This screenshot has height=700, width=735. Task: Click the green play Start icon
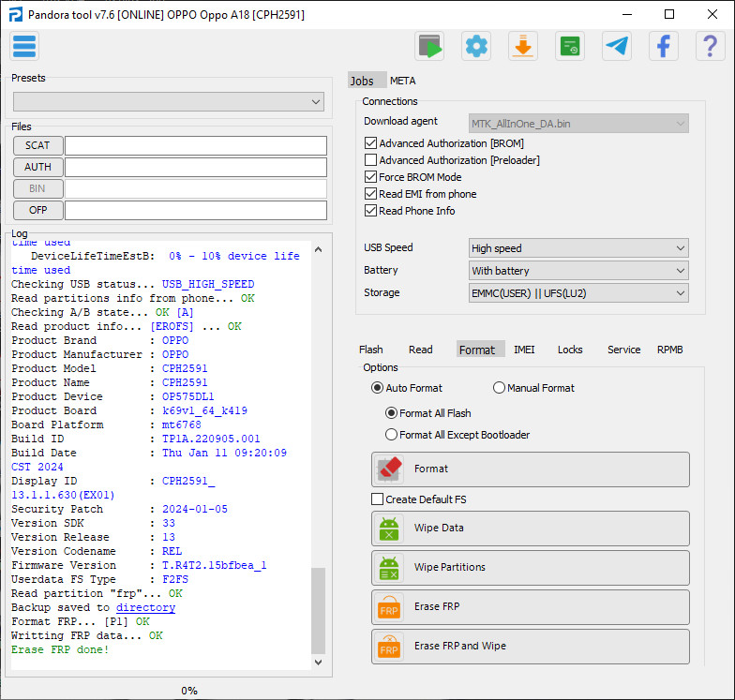tap(429, 47)
